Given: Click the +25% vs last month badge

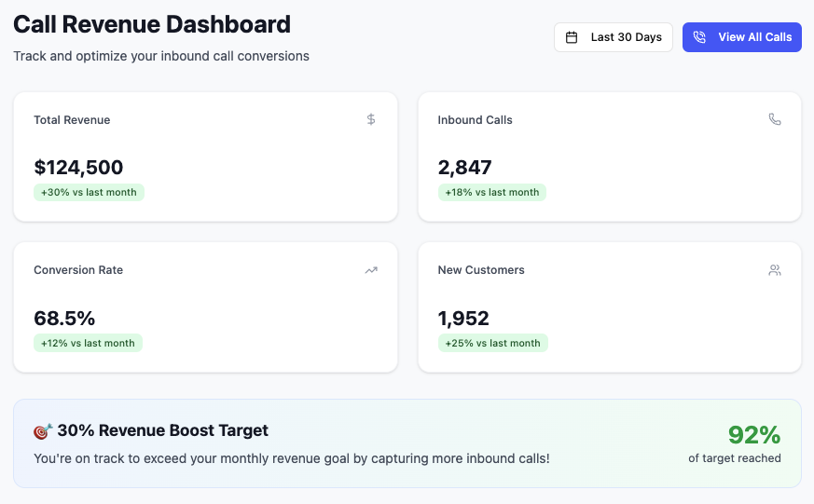Looking at the screenshot, I should coord(492,344).
